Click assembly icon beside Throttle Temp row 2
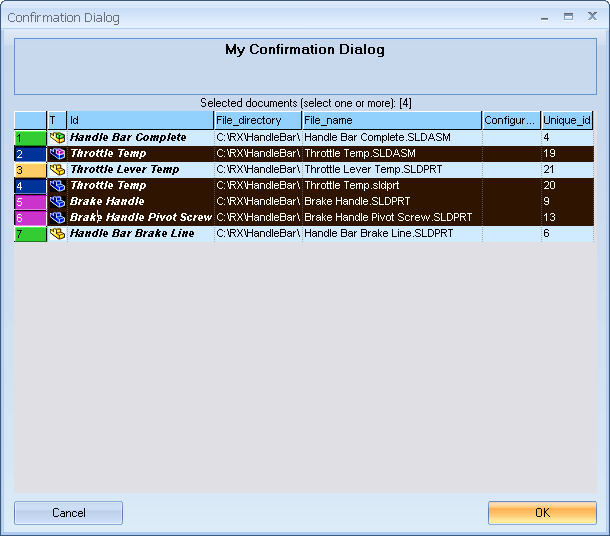The image size is (610, 536). (x=57, y=154)
